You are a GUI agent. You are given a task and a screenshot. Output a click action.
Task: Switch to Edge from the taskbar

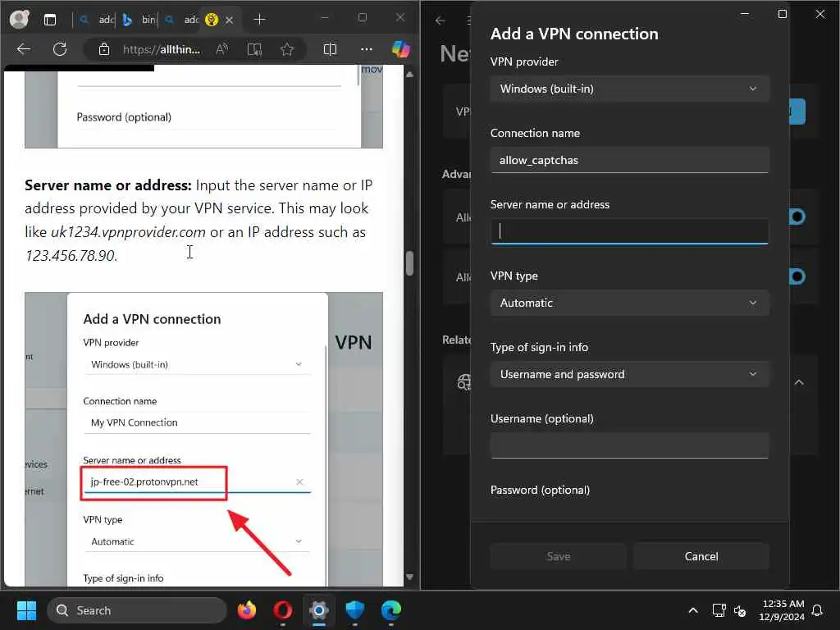(x=391, y=610)
